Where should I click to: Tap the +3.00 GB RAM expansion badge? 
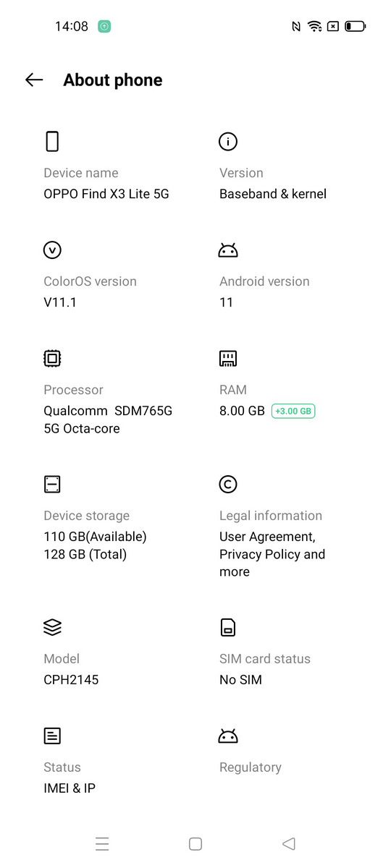point(293,411)
